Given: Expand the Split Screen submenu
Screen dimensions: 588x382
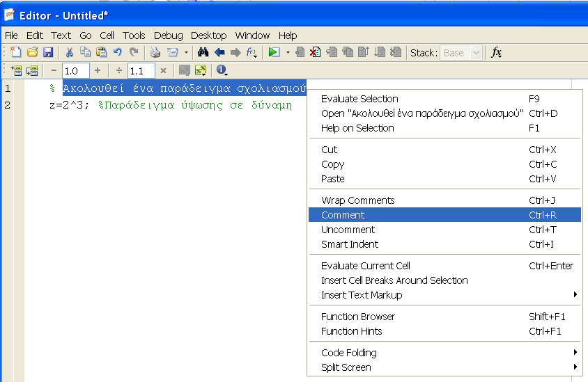Looking at the screenshot, I should click(444, 367).
